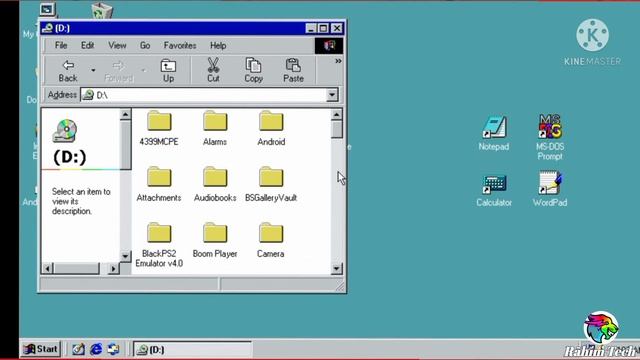Launch Internet Explorer from Quick Launch

pos(96,349)
